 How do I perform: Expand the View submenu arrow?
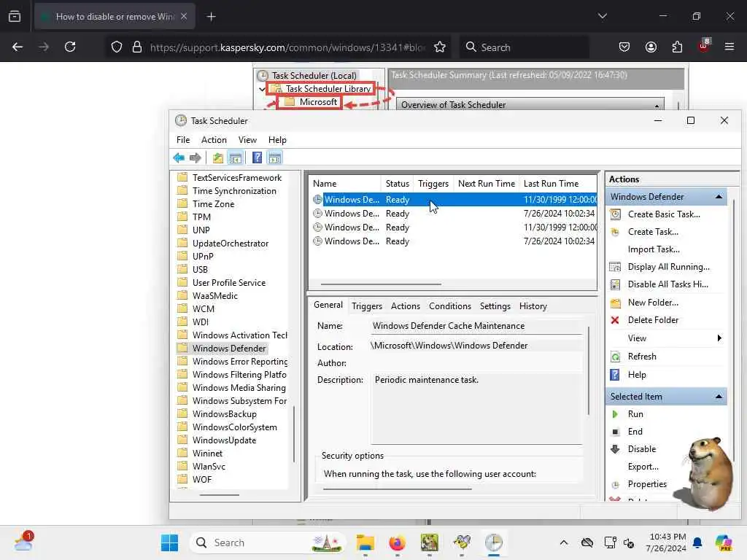719,338
